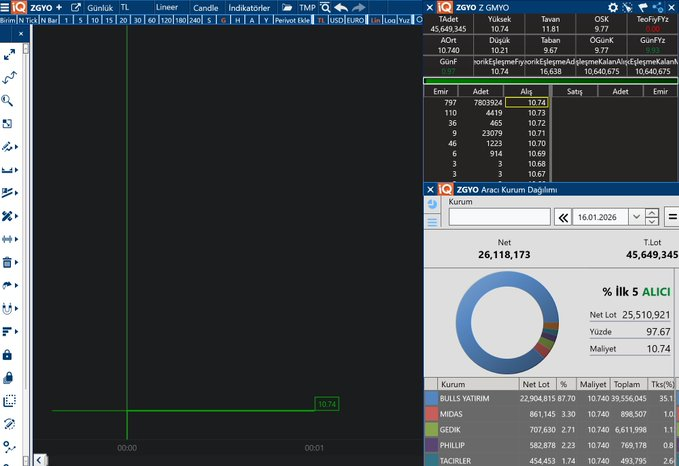
Task: Select the 240 minute period
Action: click(x=195, y=20)
